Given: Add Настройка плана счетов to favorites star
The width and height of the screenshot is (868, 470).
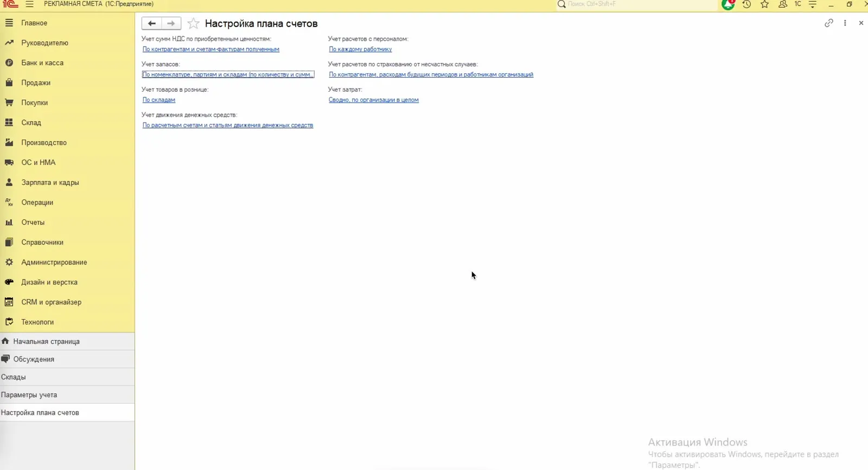Looking at the screenshot, I should (x=193, y=23).
